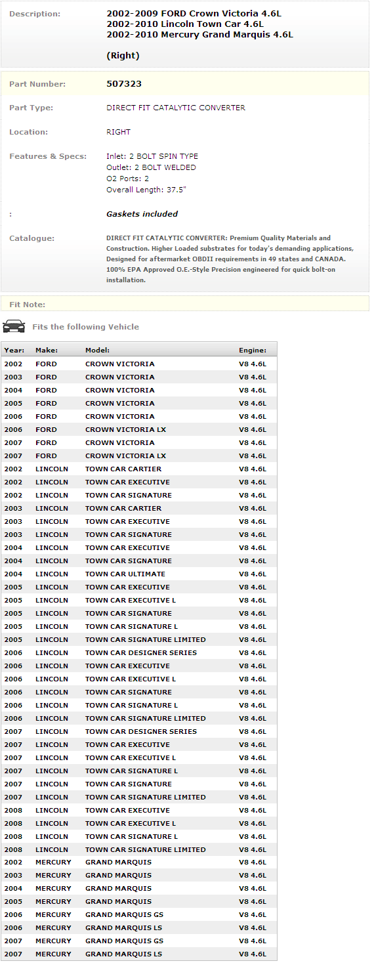Select the 2007 GRAND MARQUIS LS row

[139, 954]
